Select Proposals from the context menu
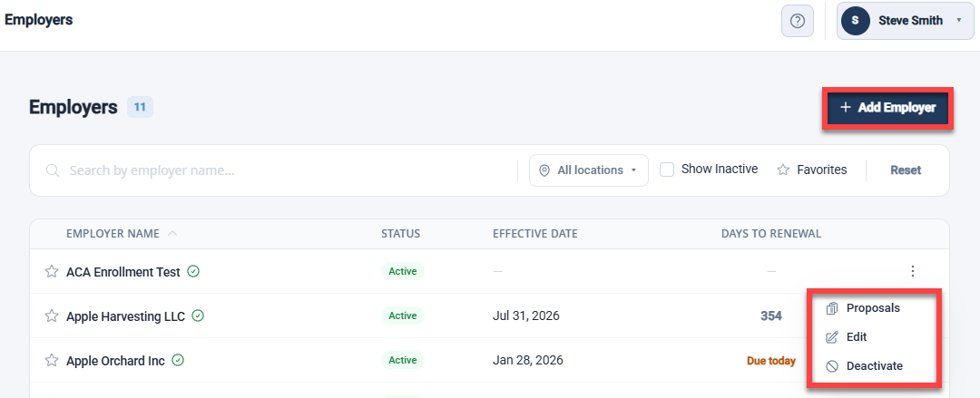Image resolution: width=980 pixels, height=398 pixels. tap(873, 308)
